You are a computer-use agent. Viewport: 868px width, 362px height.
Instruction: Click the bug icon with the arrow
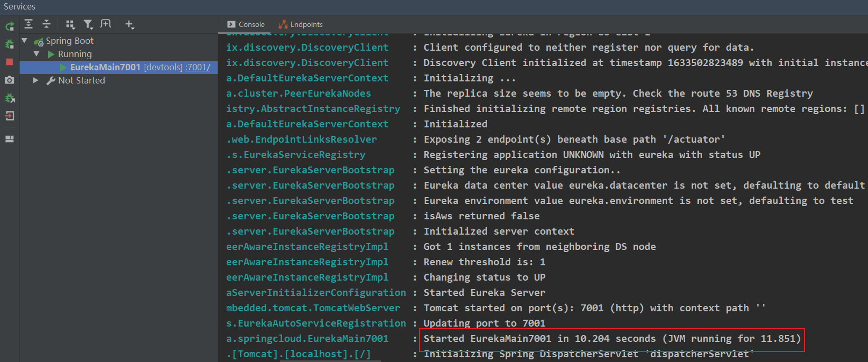[x=10, y=98]
